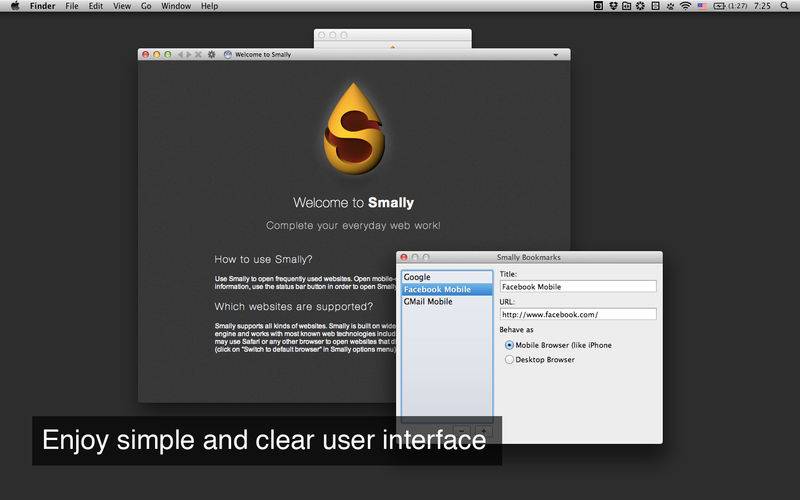Open the Edit menu
Screen dimensions: 800x500
click(x=95, y=6)
